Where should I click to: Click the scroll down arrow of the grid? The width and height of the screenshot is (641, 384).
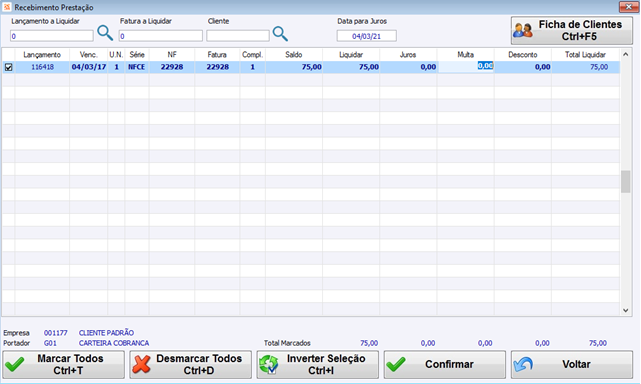625,310
